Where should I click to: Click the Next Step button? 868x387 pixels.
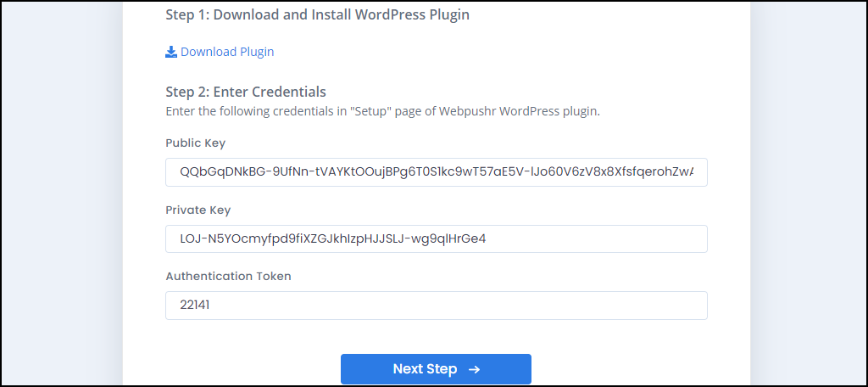[x=436, y=369]
